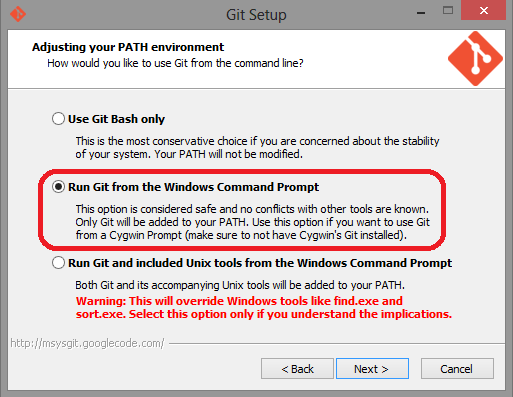This screenshot has height=397, width=513.
Task: Click the 'most conservative choice' description text
Action: pos(257,147)
